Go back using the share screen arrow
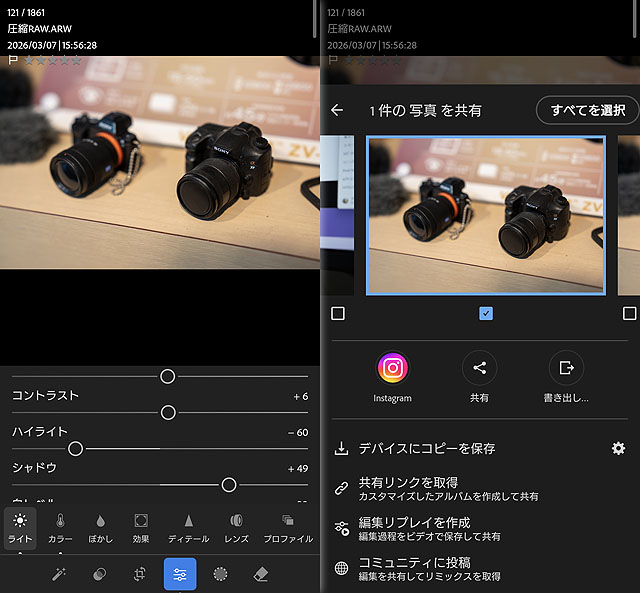Viewport: 640px width, 593px height. [337, 110]
